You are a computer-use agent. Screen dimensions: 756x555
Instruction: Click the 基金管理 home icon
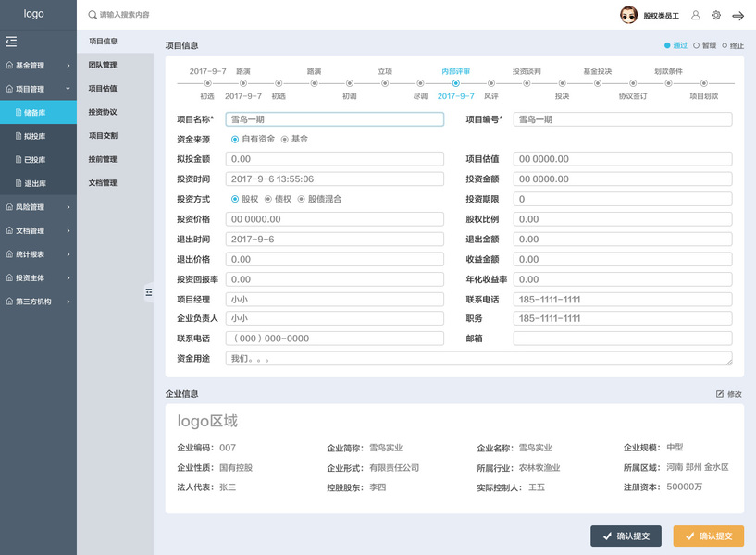pyautogui.click(x=9, y=65)
